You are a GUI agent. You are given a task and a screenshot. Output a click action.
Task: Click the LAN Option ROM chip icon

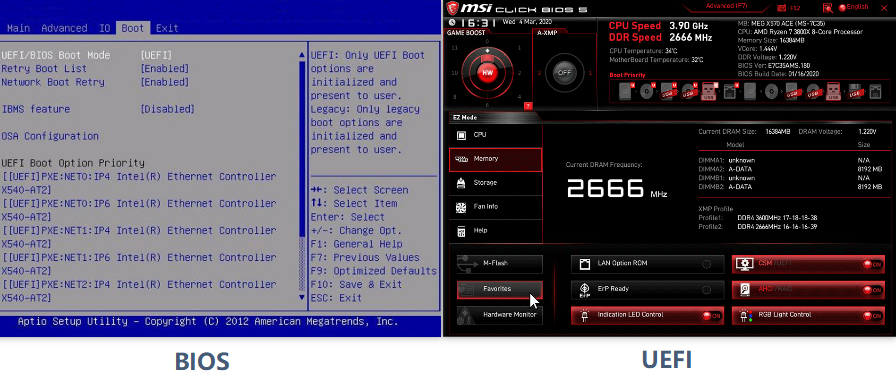pyautogui.click(x=585, y=264)
